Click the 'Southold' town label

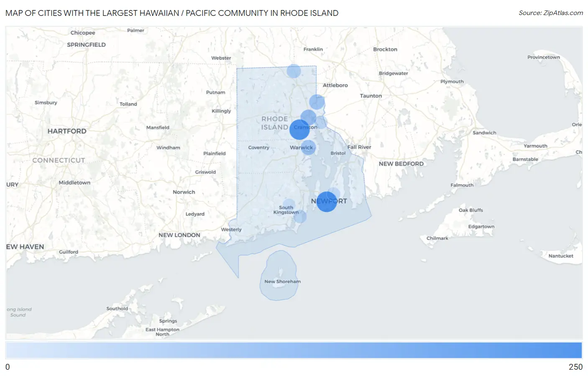(x=117, y=309)
